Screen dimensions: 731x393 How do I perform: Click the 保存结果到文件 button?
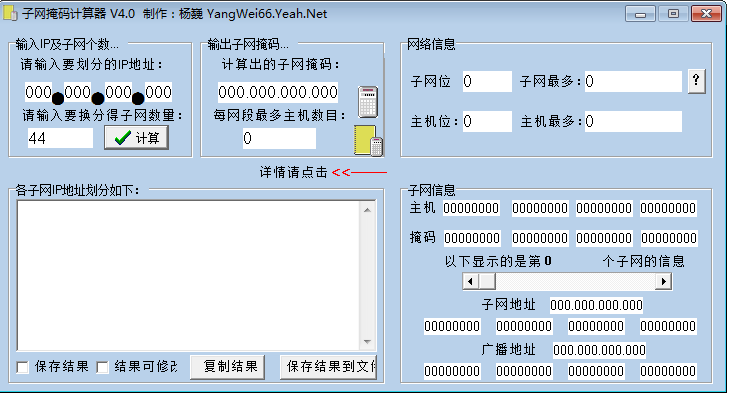point(328,367)
